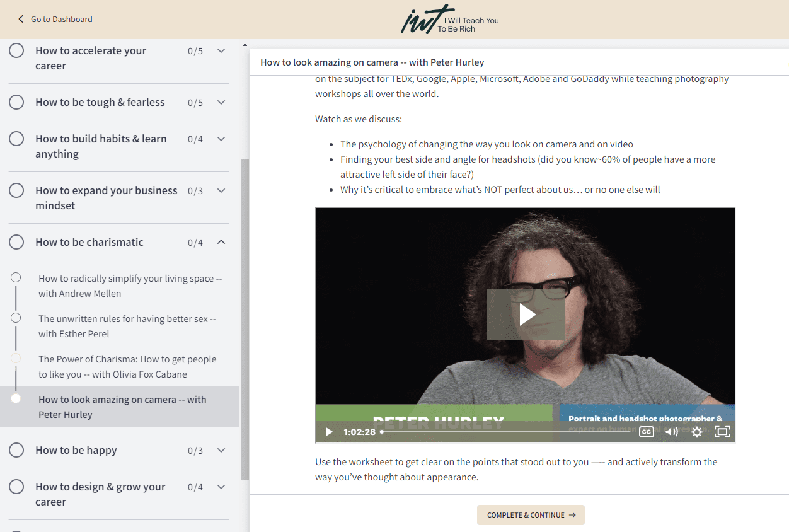The image size is (789, 532).
Task: Click the 1:02:28 video duration text
Action: [x=359, y=432]
